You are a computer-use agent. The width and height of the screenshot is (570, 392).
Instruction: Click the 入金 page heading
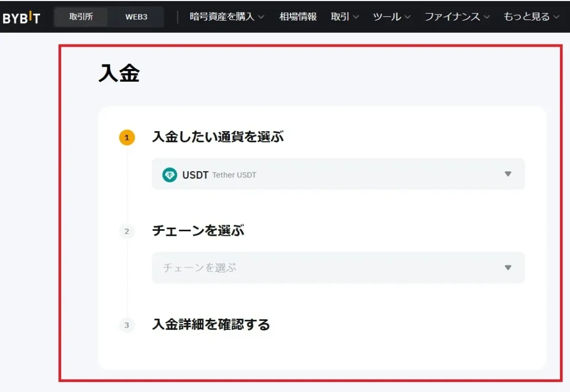click(119, 73)
